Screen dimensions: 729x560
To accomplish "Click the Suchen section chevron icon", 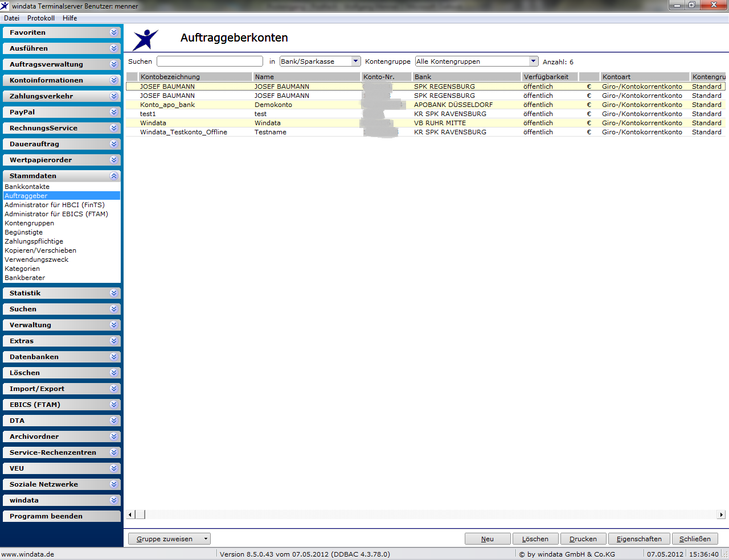I will (114, 309).
